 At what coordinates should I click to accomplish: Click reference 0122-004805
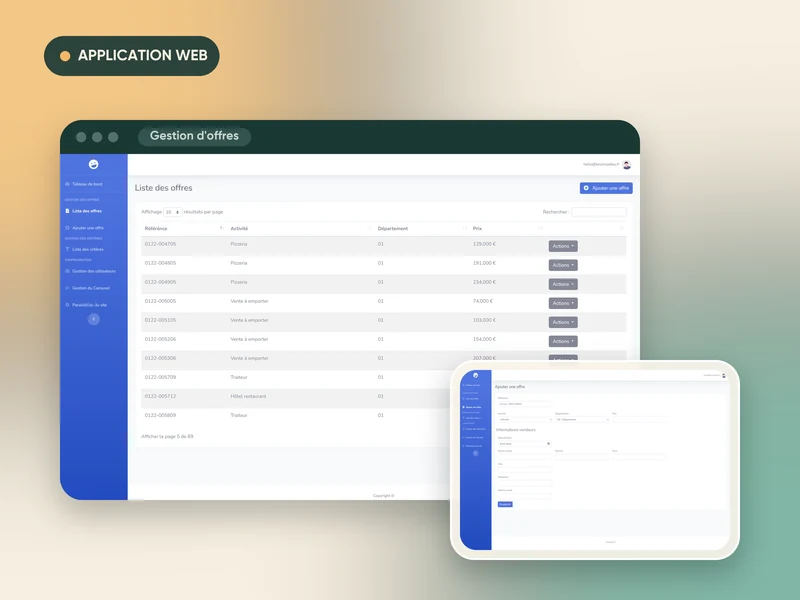click(x=160, y=263)
